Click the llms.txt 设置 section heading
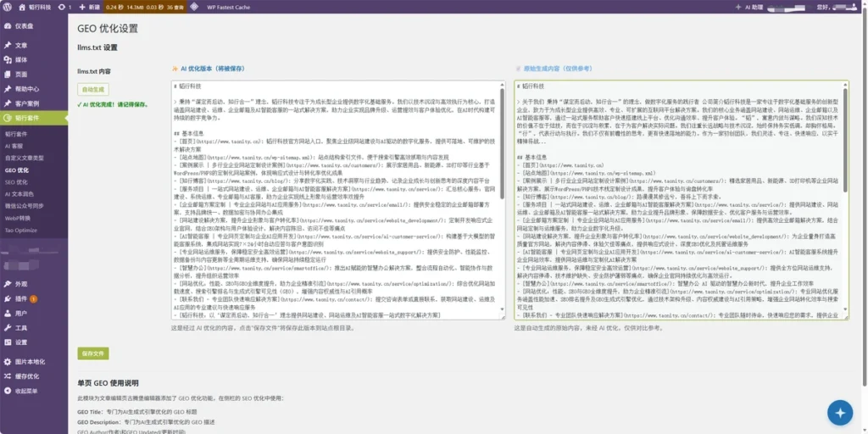Image resolution: width=868 pixels, height=434 pixels. point(97,47)
